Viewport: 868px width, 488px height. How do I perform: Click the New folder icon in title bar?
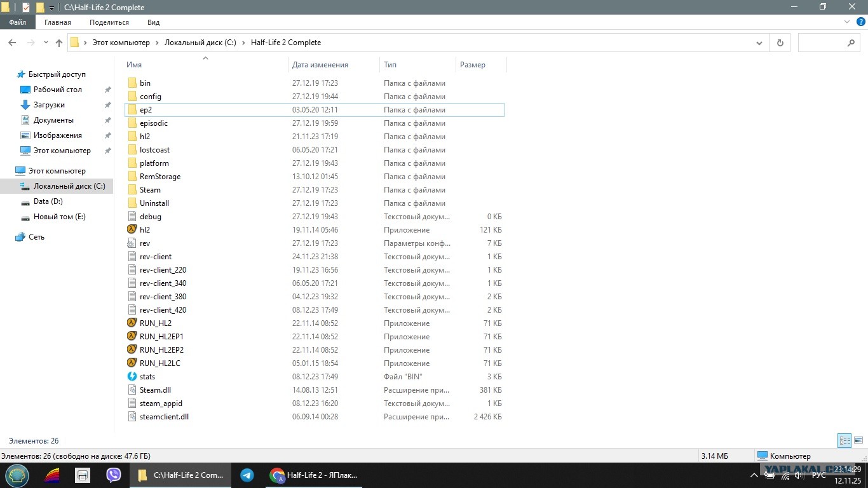pos(40,8)
